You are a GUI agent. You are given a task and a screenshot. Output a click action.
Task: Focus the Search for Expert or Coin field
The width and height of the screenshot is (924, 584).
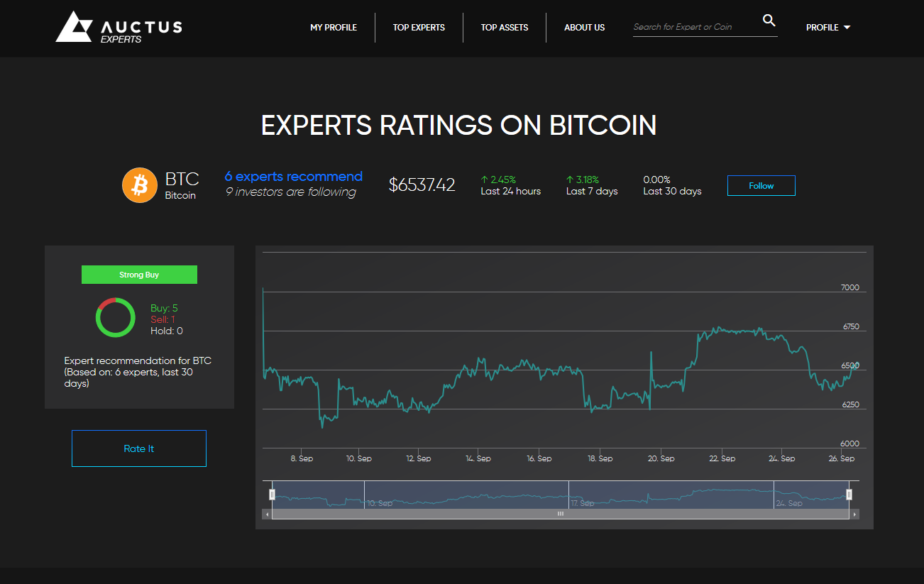(695, 27)
